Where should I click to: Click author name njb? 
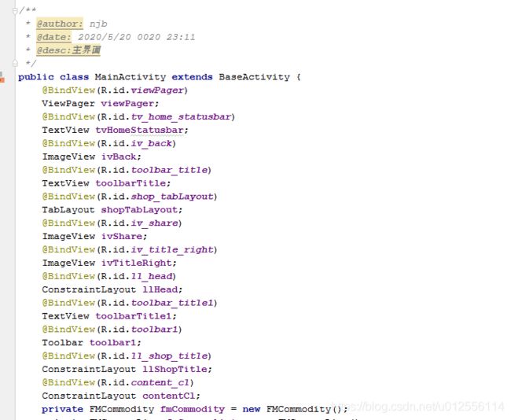98,24
